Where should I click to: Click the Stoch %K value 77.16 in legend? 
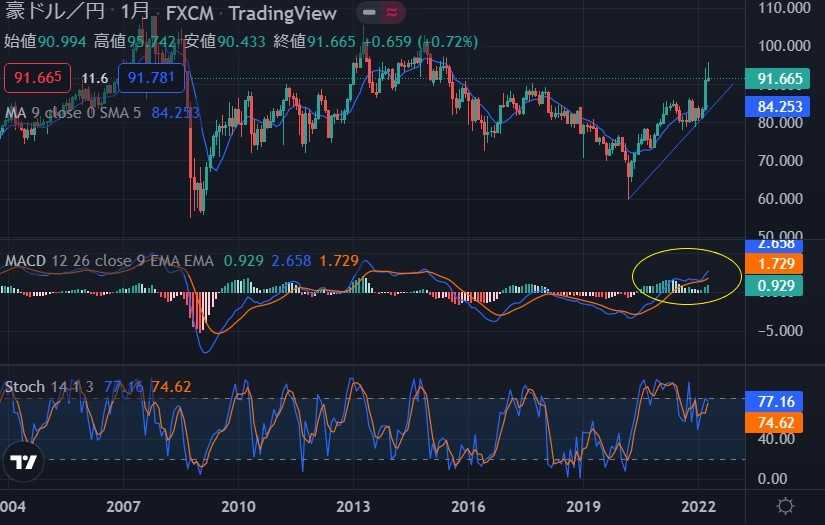coord(124,387)
